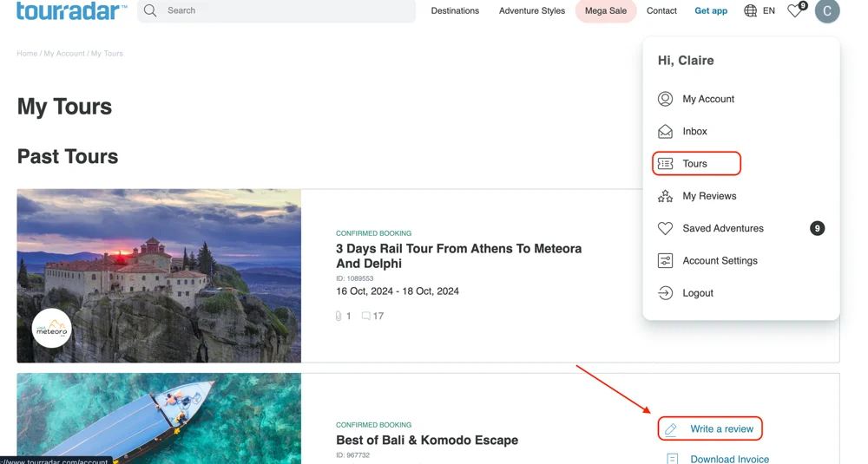Click the attachment paperclip icon showing 1
This screenshot has width=868, height=464.
339,316
